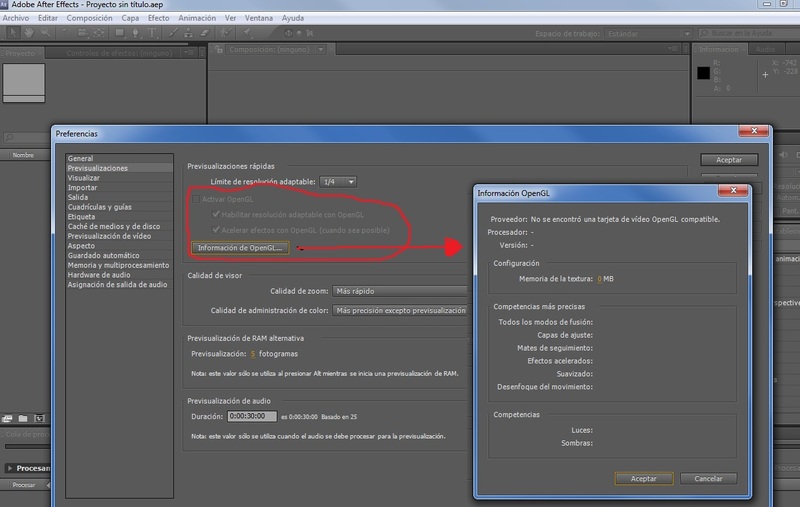
Task: Enable the Activar OpenGL checkbox
Action: click(195, 199)
